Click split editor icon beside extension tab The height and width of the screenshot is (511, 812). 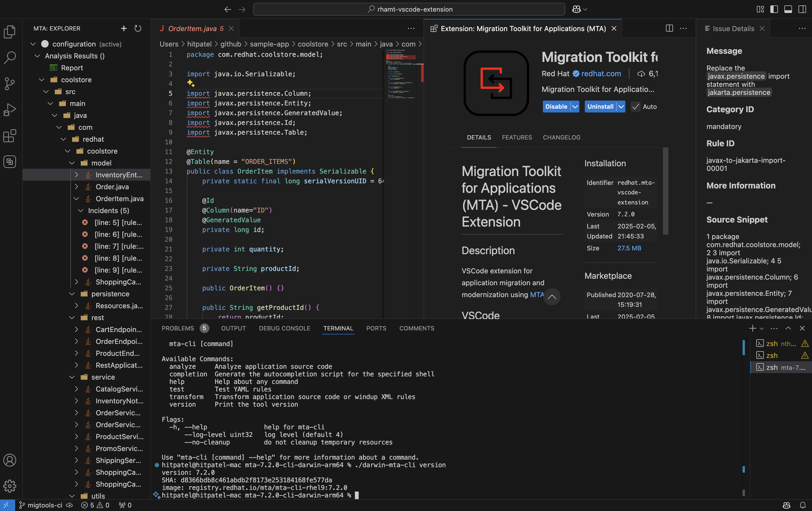coord(669,29)
